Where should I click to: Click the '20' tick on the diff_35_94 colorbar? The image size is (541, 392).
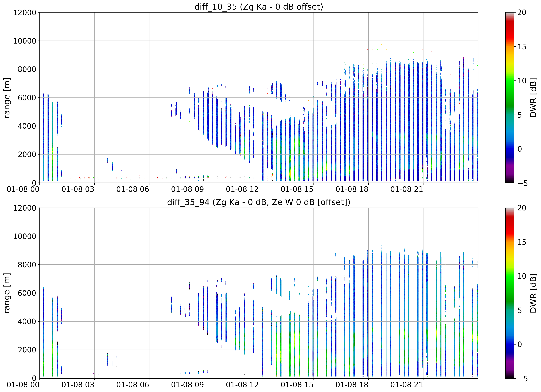point(522,208)
